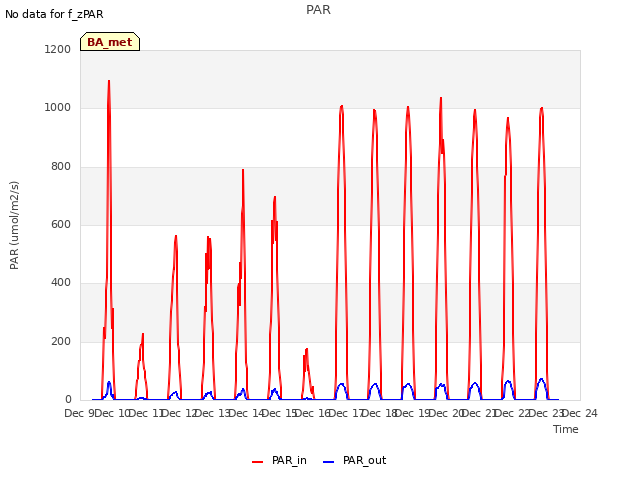Click the 1200 y-axis tick label
This screenshot has width=640, height=480.
(x=58, y=49)
